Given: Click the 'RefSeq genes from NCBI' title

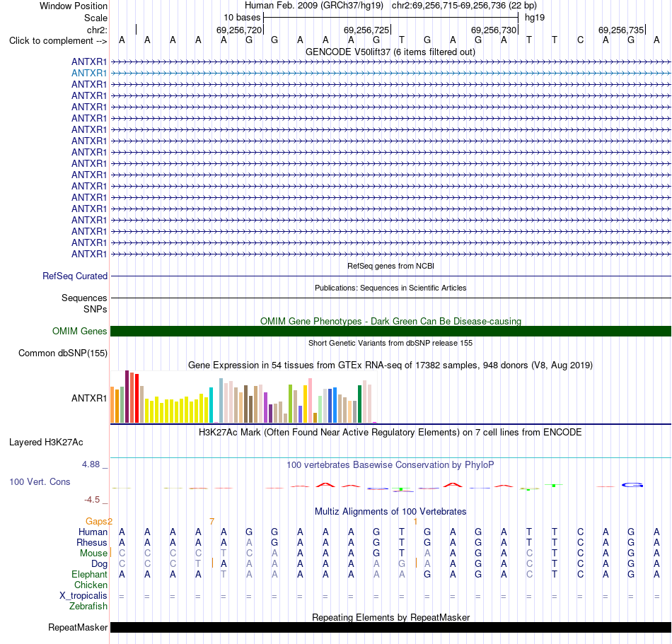Looking at the screenshot, I should tap(390, 266).
